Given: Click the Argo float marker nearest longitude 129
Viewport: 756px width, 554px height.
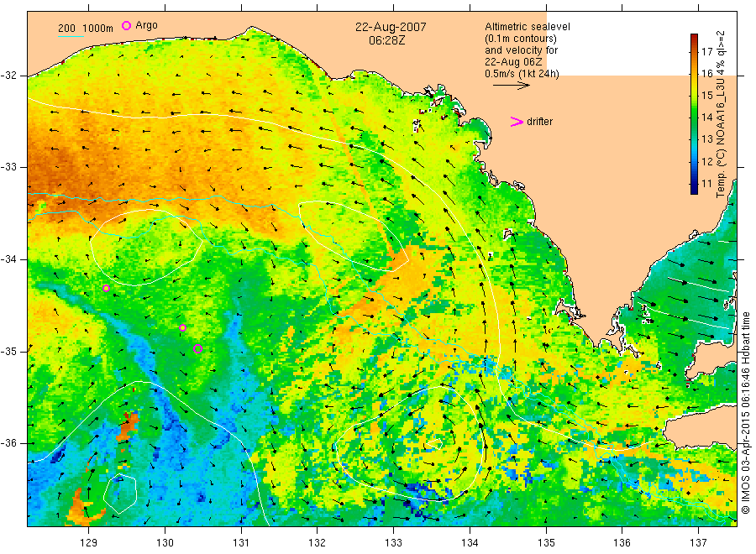Looking at the screenshot, I should pyautogui.click(x=106, y=288).
